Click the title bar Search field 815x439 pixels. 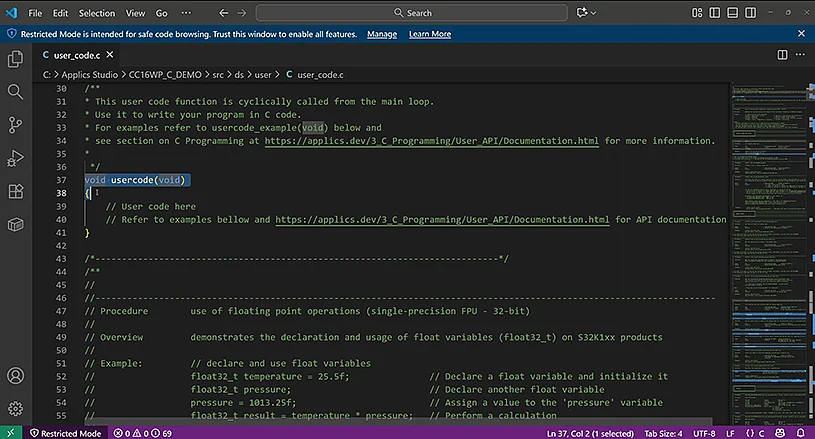pos(412,13)
